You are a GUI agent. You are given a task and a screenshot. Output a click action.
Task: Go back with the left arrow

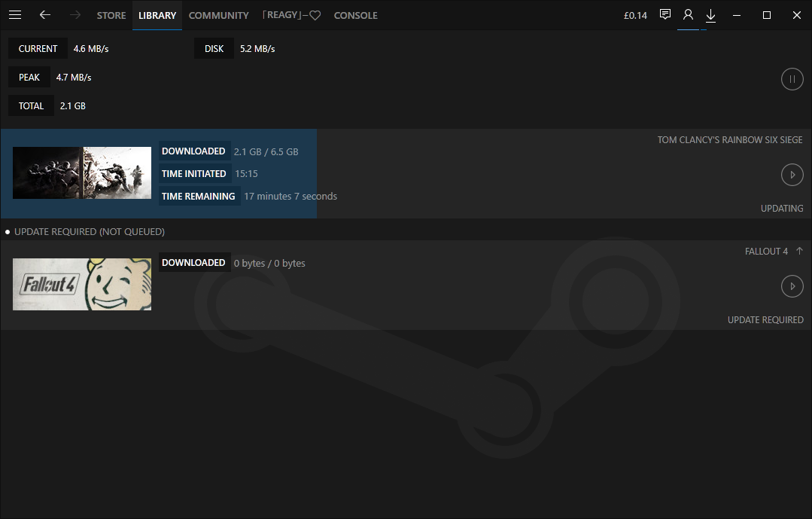[45, 15]
